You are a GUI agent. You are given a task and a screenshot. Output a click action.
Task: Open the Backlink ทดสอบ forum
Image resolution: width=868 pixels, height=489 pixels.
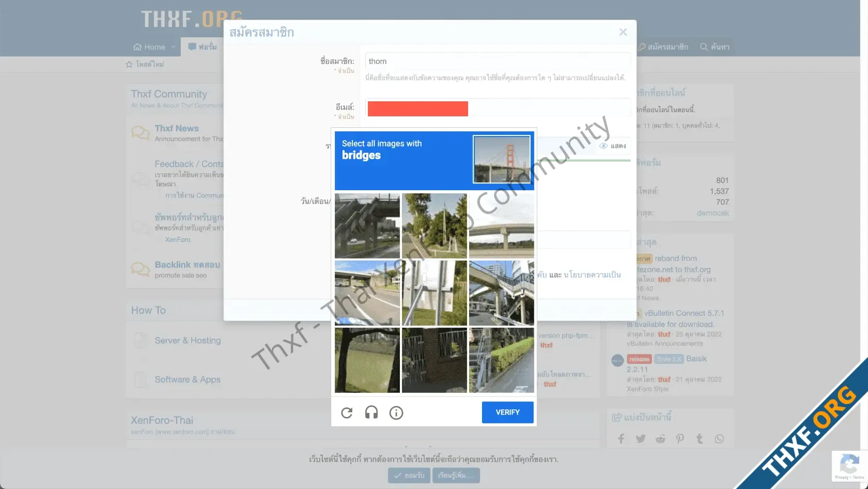(188, 265)
